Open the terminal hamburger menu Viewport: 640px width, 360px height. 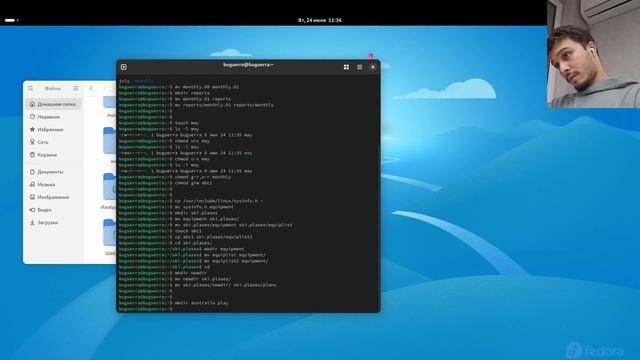(360, 67)
